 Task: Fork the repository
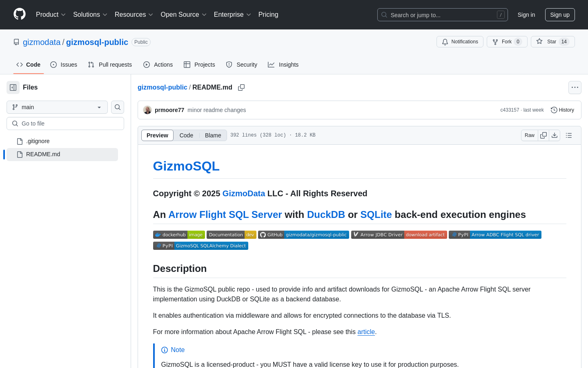click(x=507, y=42)
